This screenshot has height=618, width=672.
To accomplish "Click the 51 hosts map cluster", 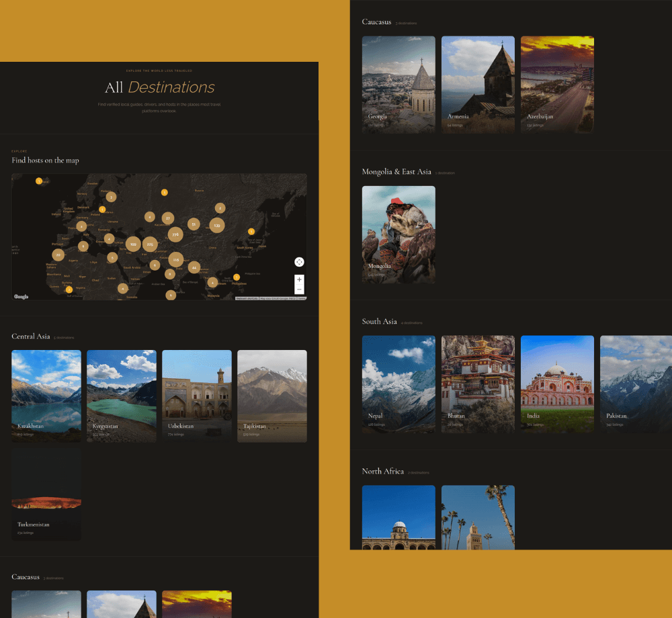I will (194, 224).
